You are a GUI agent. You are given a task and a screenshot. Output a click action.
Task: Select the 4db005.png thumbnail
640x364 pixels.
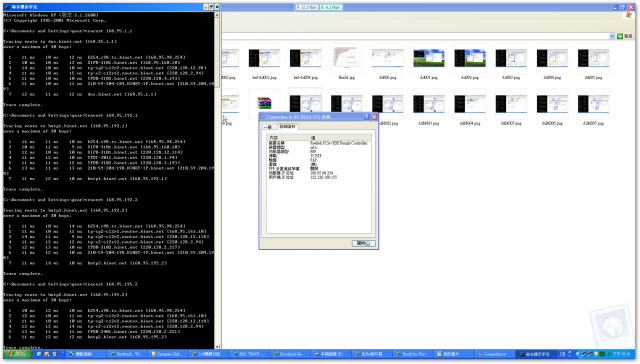click(511, 104)
